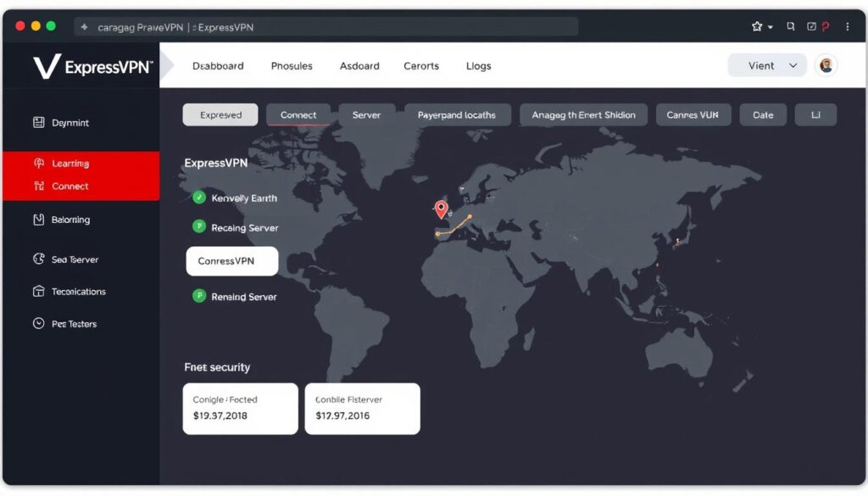Select the last tab labeled Ll
This screenshot has height=496, width=868.
click(816, 114)
